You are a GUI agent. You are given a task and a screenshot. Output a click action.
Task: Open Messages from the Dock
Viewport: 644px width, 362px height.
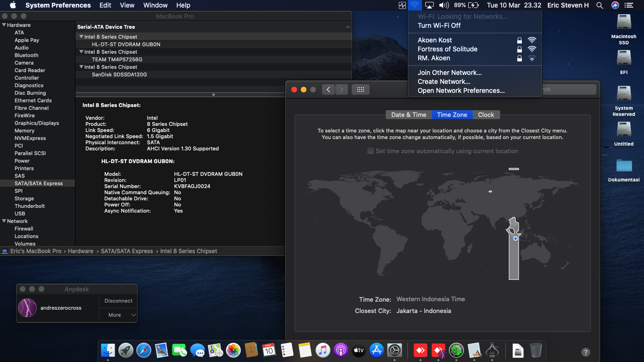(198, 350)
